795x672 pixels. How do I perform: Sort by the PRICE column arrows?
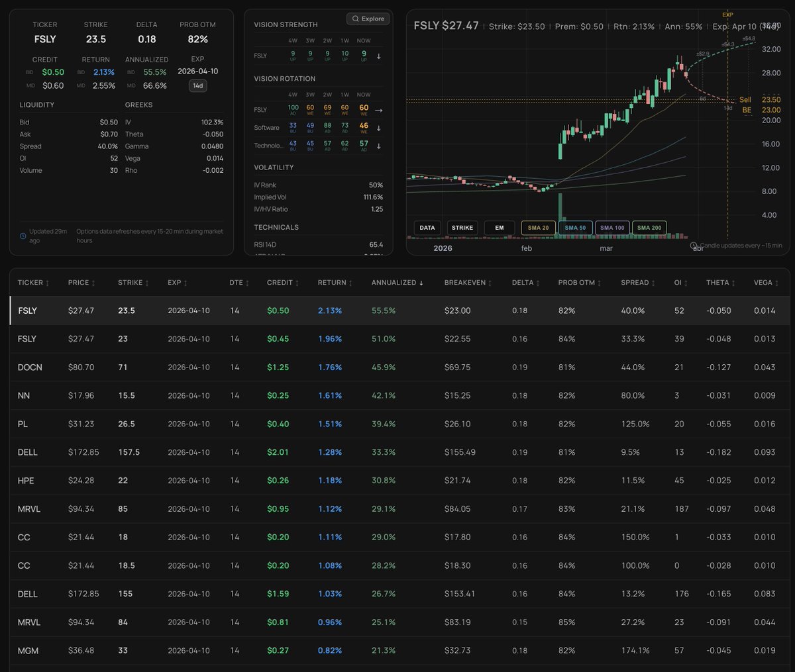coord(93,283)
